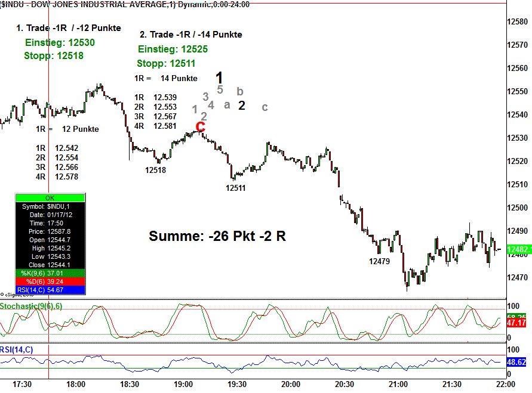Select the blue RSI(14,C) row in data window

click(x=50, y=289)
